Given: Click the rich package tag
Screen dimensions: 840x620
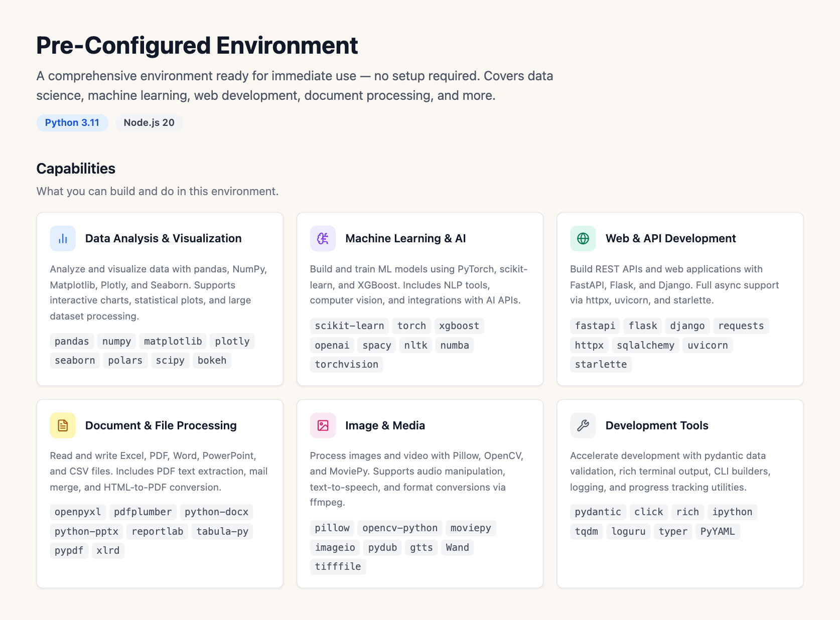Looking at the screenshot, I should click(687, 512).
